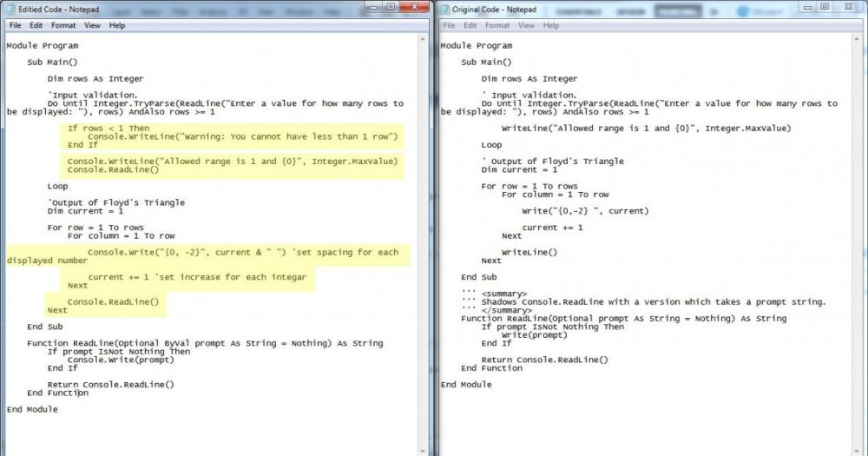
Task: Click the Notepad icon in Editied Code title bar
Action: point(12,9)
